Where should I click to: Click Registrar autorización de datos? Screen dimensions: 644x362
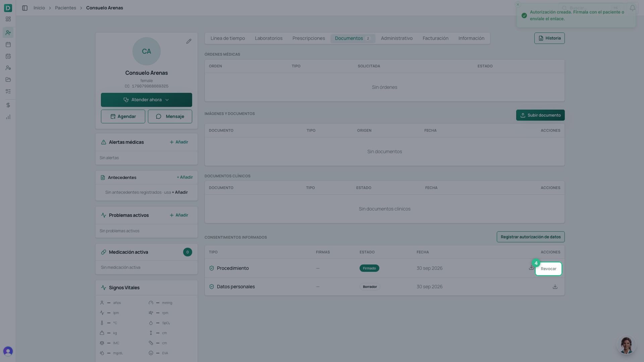531,237
